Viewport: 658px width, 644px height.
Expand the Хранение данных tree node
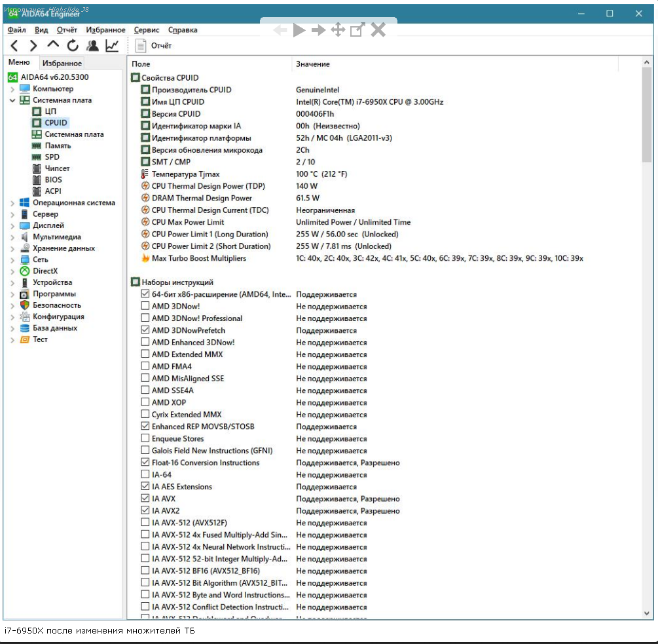pyautogui.click(x=12, y=248)
